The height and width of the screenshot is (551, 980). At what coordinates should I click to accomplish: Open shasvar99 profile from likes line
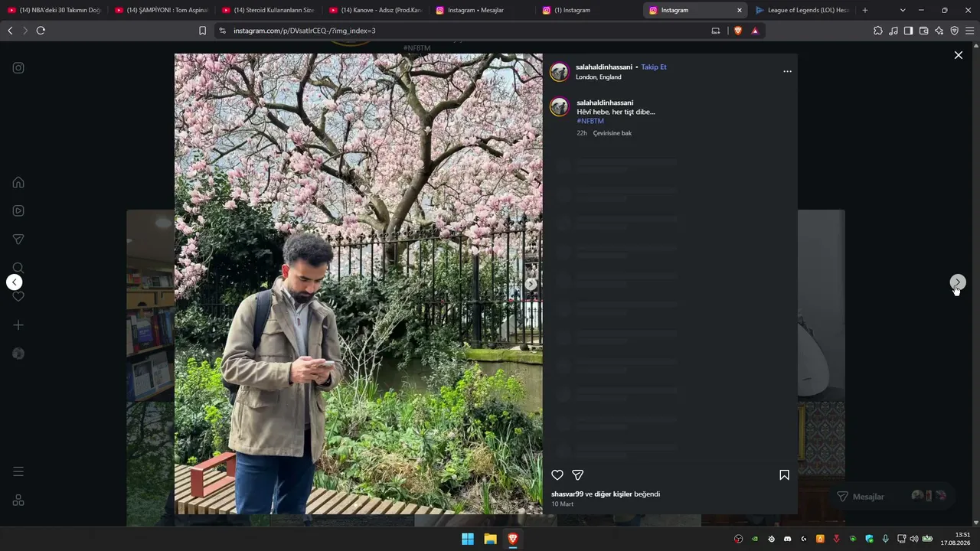click(567, 494)
